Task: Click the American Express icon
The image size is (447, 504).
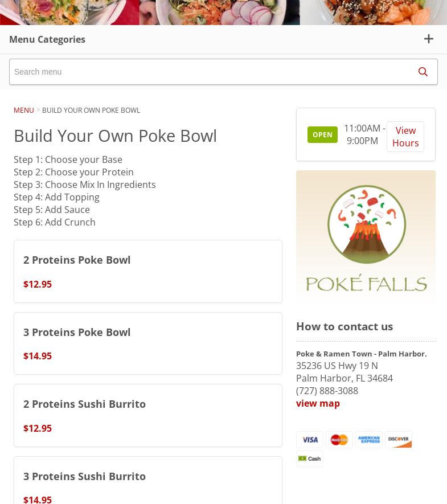Action: coord(369,440)
